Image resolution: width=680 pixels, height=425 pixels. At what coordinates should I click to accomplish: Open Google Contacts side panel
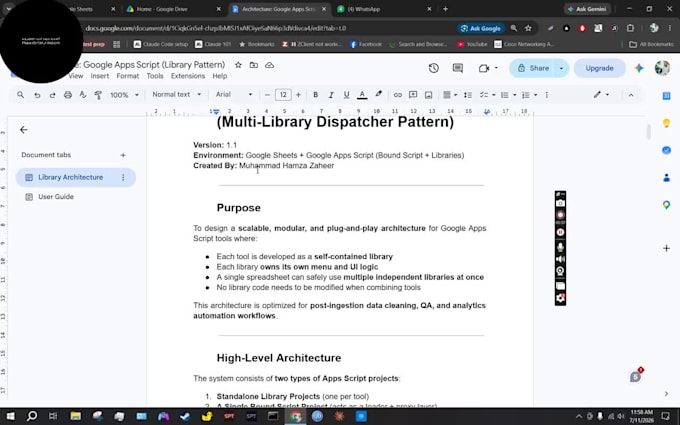click(x=667, y=178)
